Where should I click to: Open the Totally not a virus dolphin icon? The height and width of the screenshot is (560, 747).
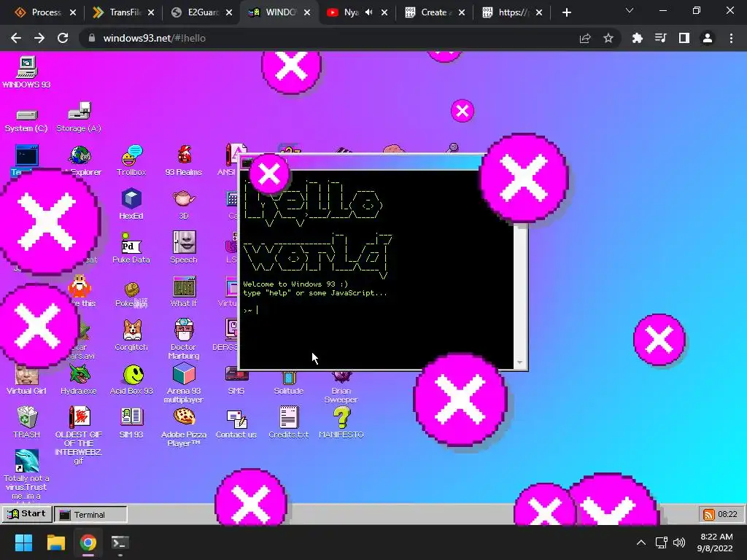[27, 474]
